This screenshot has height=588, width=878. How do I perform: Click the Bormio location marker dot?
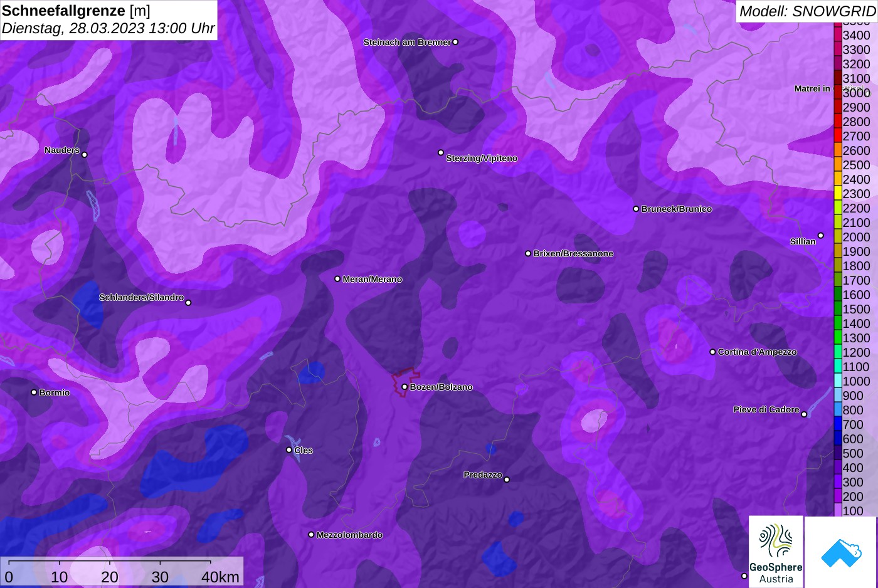[x=34, y=392]
